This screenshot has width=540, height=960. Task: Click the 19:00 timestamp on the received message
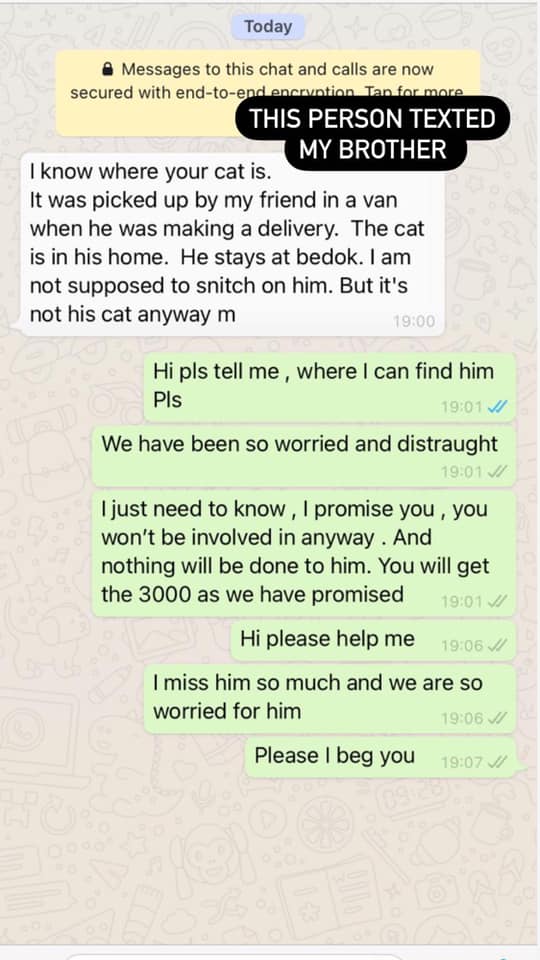[414, 321]
